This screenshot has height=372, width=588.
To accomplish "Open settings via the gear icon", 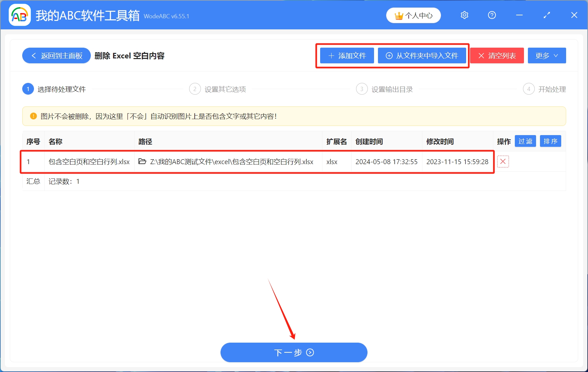I will pyautogui.click(x=464, y=15).
